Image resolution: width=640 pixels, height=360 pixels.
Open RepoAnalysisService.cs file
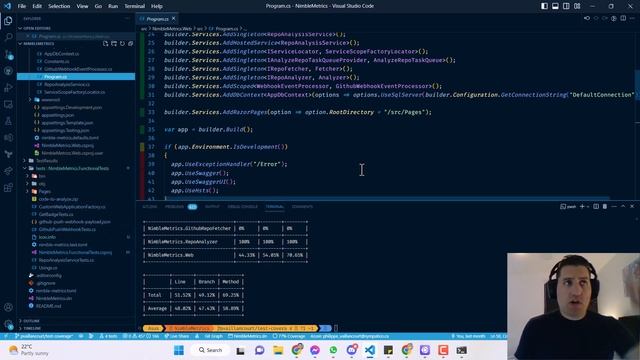67,84
